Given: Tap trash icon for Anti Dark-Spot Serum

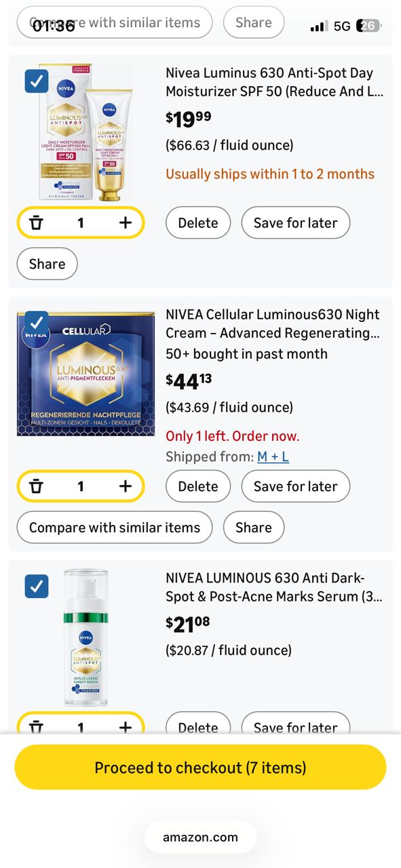Looking at the screenshot, I should click(x=37, y=727).
